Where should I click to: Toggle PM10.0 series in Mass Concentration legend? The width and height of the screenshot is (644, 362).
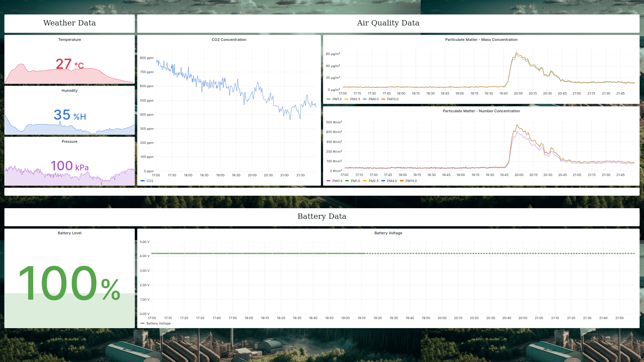(392, 99)
